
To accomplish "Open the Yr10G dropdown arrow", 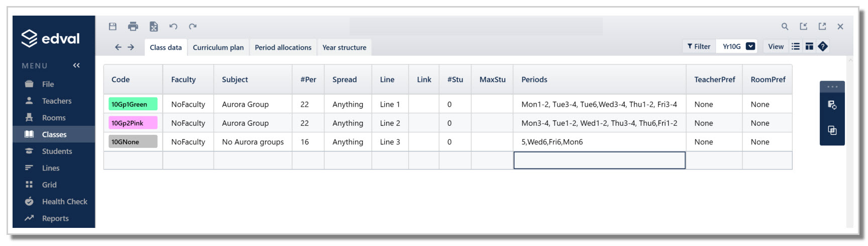I will tap(750, 47).
